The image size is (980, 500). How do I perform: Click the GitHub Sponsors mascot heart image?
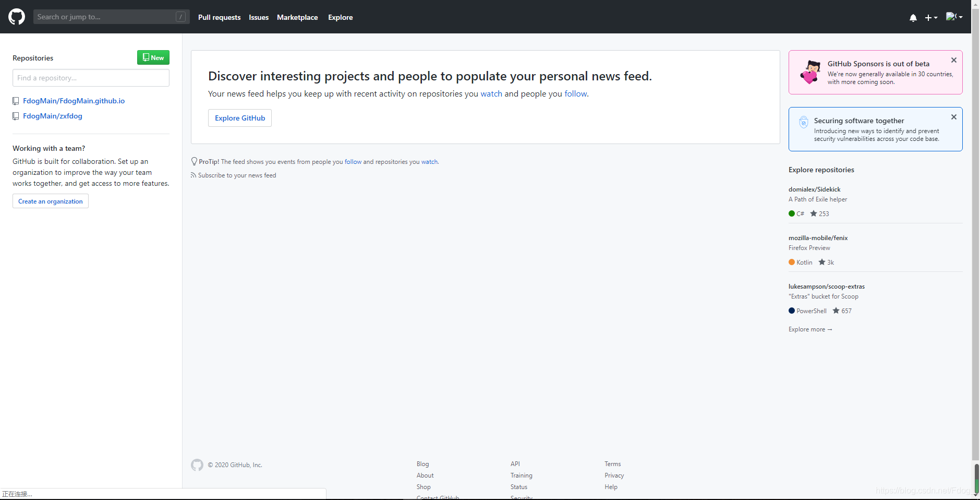(810, 72)
